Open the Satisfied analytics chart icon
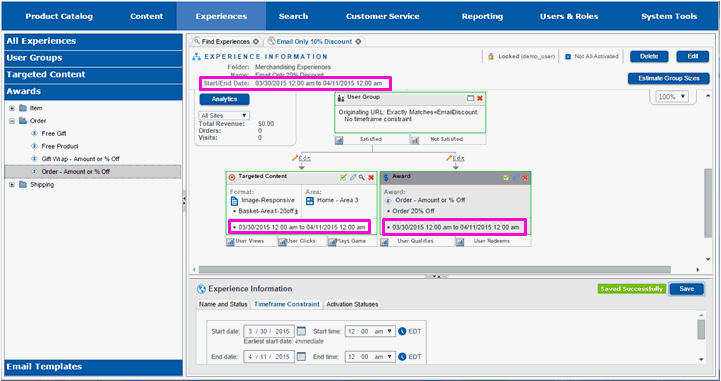Image resolution: width=721 pixels, height=381 pixels. [x=339, y=140]
